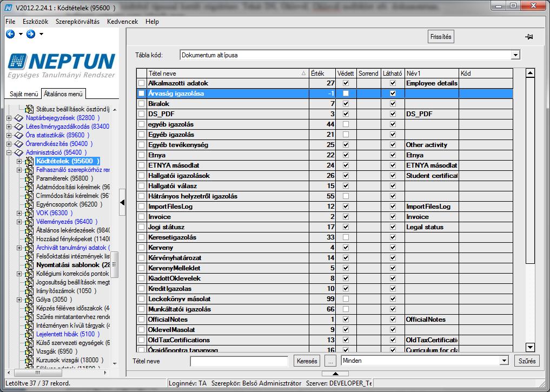The width and height of the screenshot is (550, 392).
Task: Collapse the Adminisztráció tree node
Action: pyautogui.click(x=9, y=152)
